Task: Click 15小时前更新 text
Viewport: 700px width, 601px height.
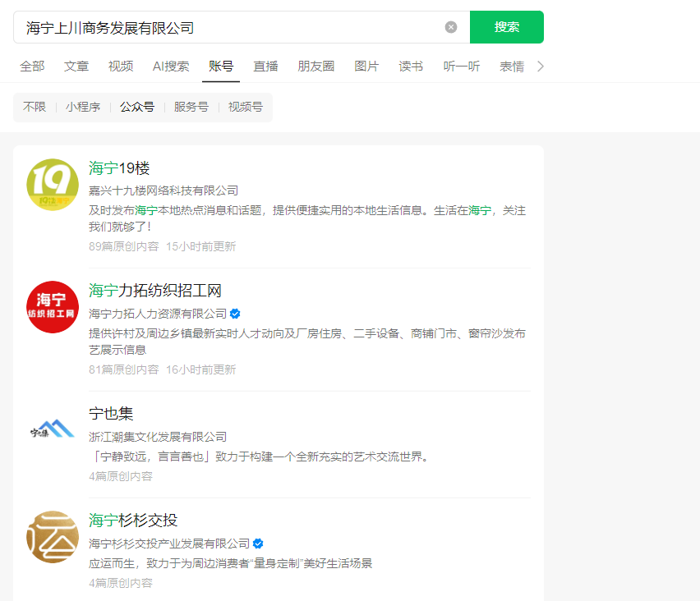Action: (201, 247)
